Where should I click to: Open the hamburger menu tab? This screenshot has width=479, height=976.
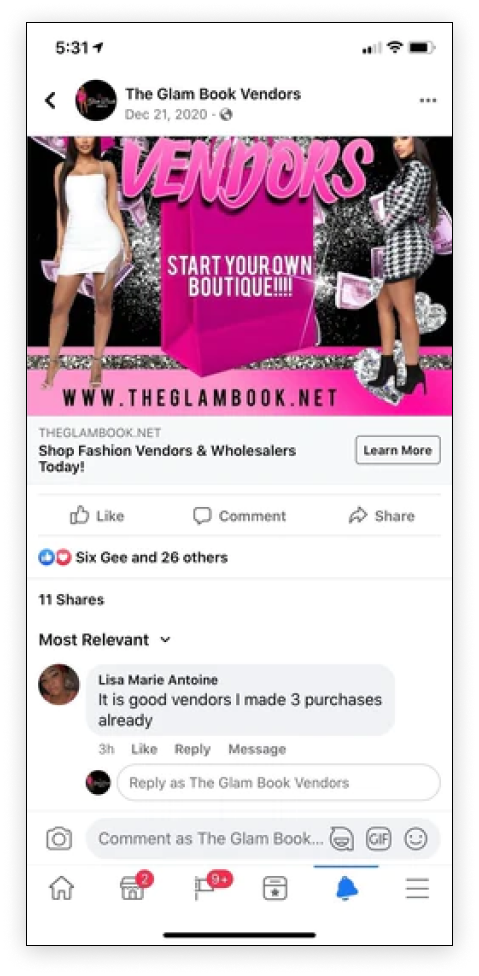tap(417, 888)
